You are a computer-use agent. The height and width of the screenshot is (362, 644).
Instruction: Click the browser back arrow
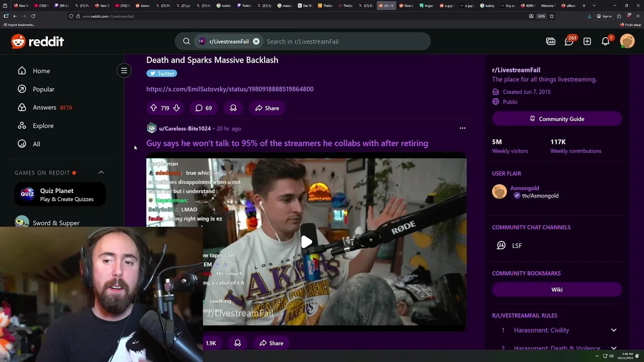click(x=15, y=16)
